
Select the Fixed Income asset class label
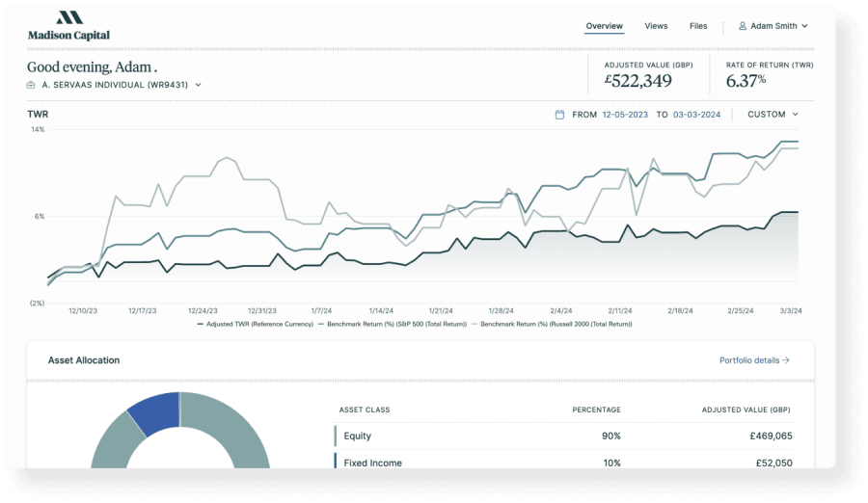(x=372, y=463)
